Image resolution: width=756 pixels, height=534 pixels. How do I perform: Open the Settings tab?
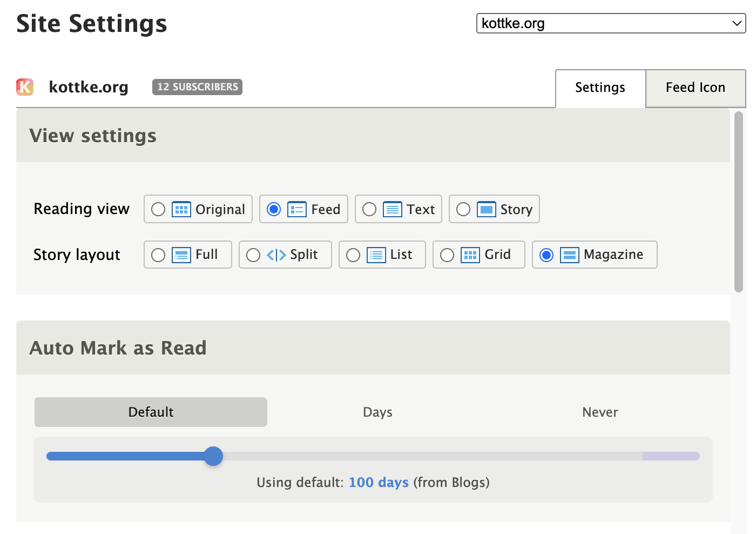(x=600, y=88)
